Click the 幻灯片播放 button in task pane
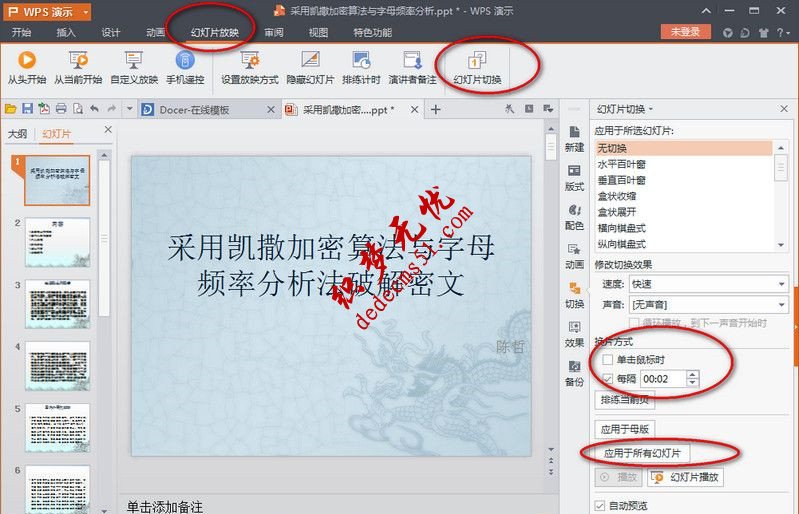 click(685, 477)
